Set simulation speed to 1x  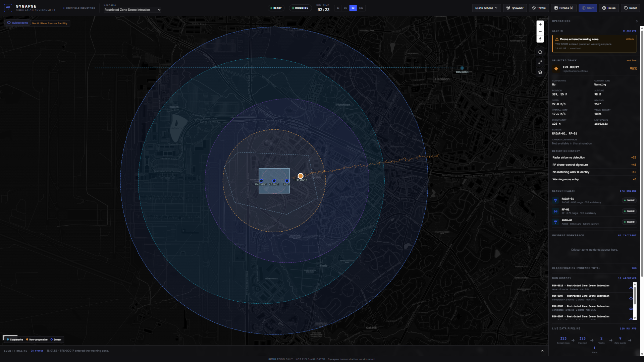(x=338, y=8)
